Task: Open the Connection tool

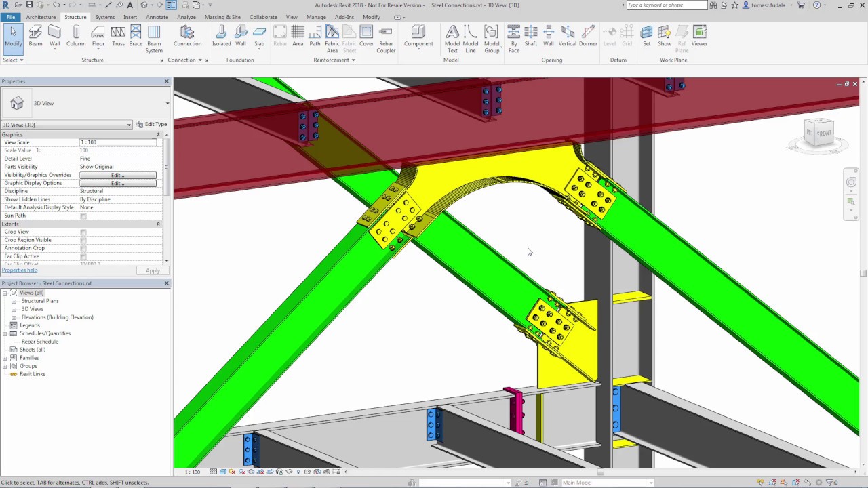Action: pyautogui.click(x=187, y=34)
